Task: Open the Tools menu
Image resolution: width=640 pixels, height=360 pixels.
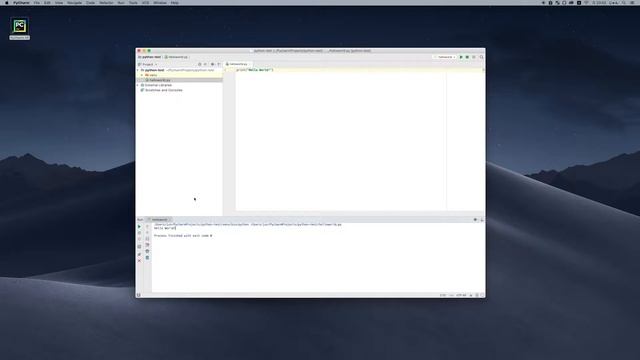Action: [x=133, y=3]
